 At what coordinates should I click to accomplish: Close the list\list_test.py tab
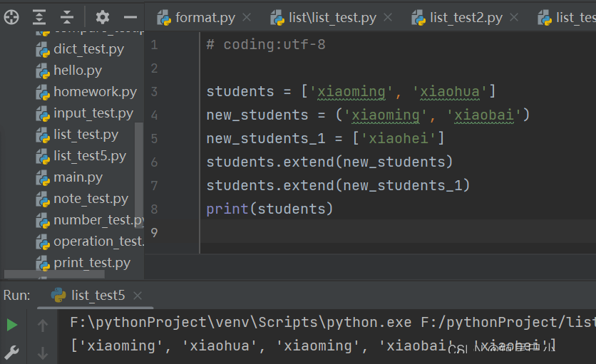click(x=388, y=18)
